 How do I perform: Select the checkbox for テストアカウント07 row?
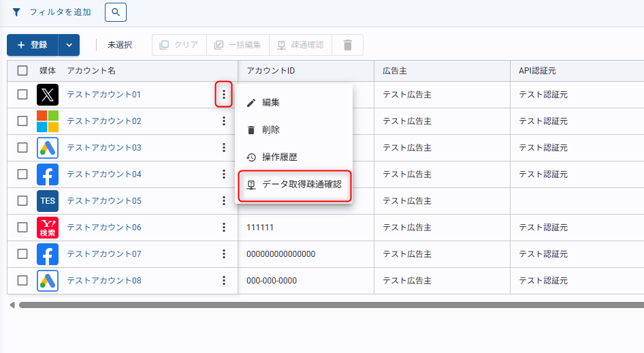pos(22,254)
